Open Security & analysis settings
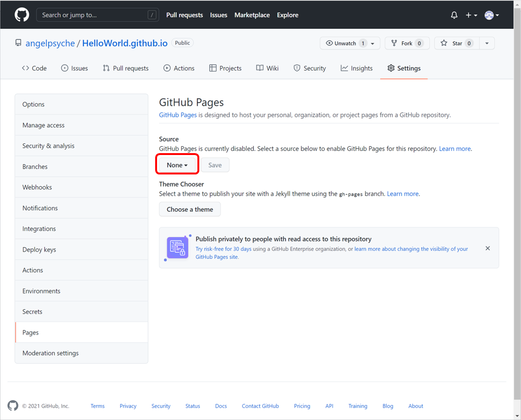This screenshot has width=521, height=420. (x=82, y=146)
